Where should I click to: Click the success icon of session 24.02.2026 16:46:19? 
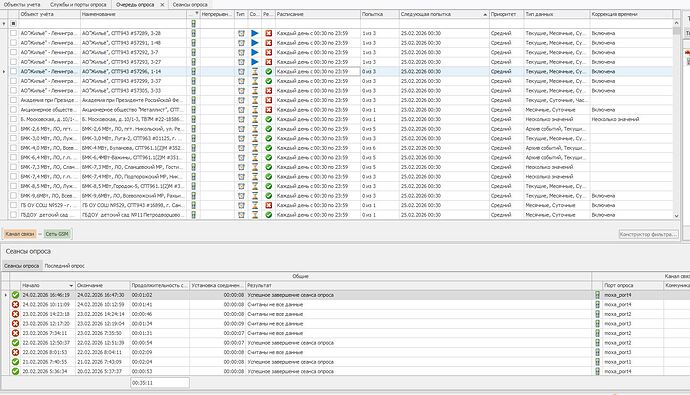15,295
